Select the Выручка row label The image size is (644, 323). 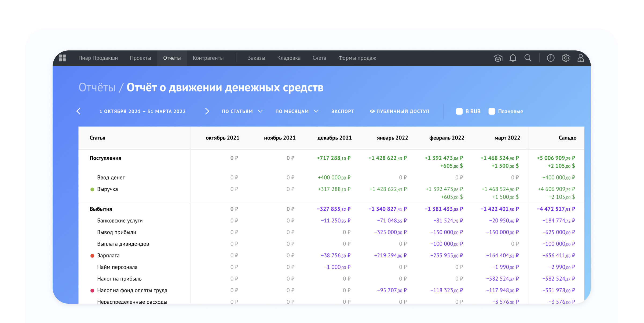[x=107, y=189]
